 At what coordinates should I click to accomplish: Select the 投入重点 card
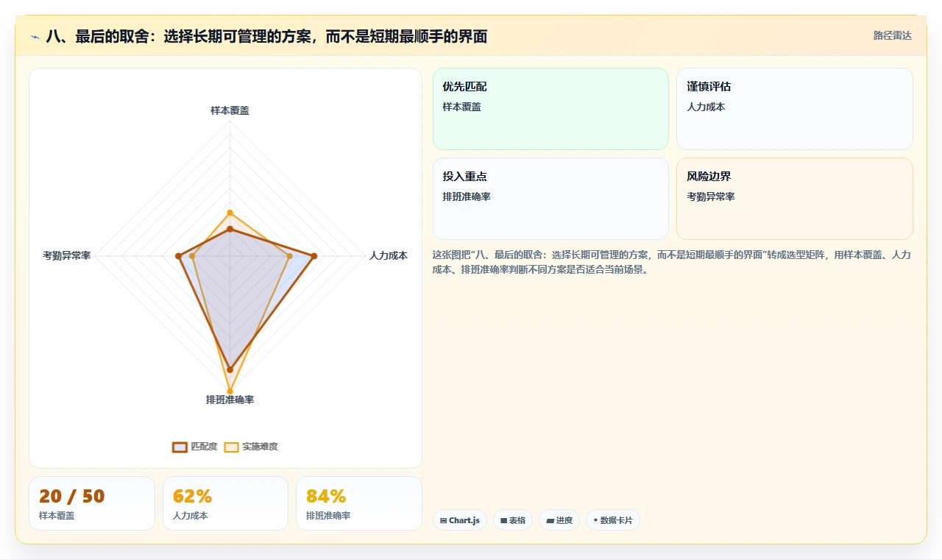point(550,199)
